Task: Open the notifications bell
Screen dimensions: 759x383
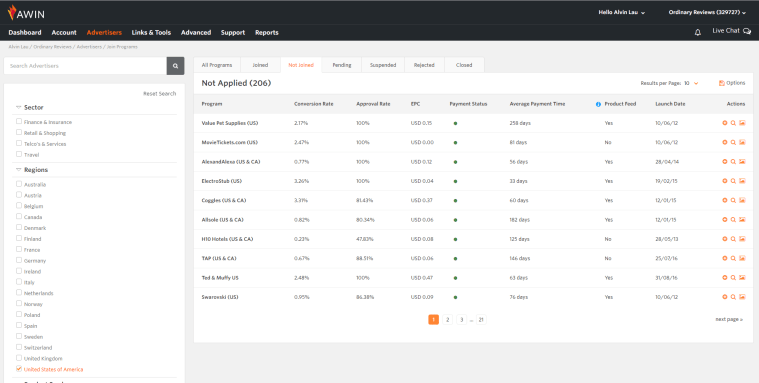Action: point(698,32)
